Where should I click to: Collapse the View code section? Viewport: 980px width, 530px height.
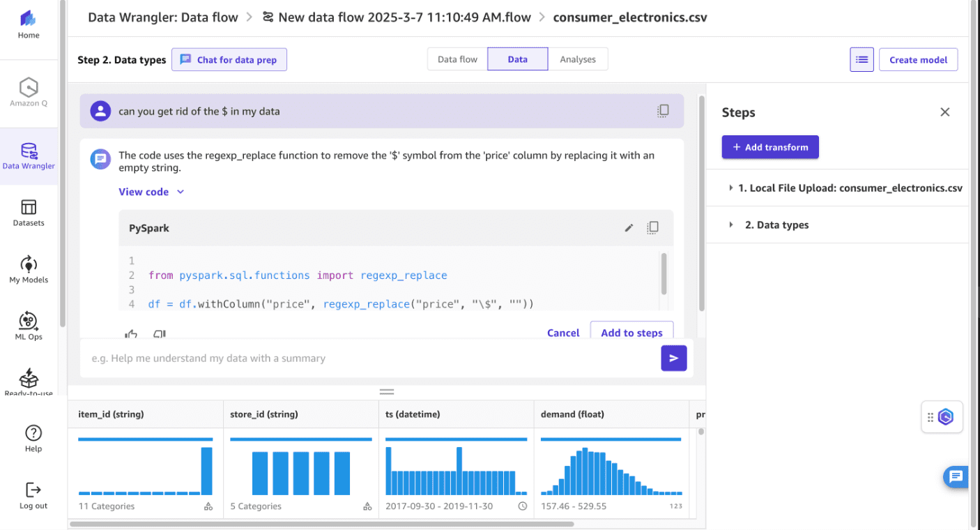(151, 191)
